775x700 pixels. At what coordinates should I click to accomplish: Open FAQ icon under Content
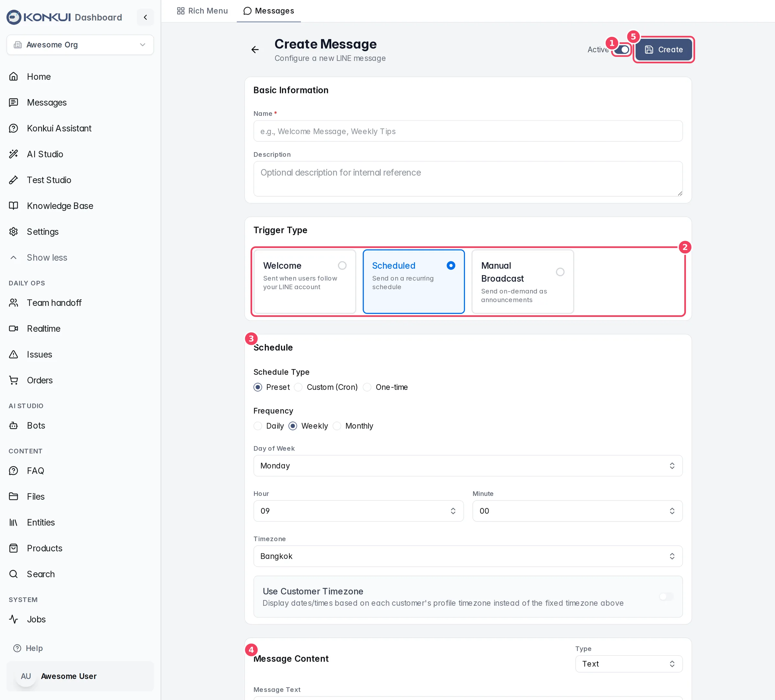pos(14,471)
